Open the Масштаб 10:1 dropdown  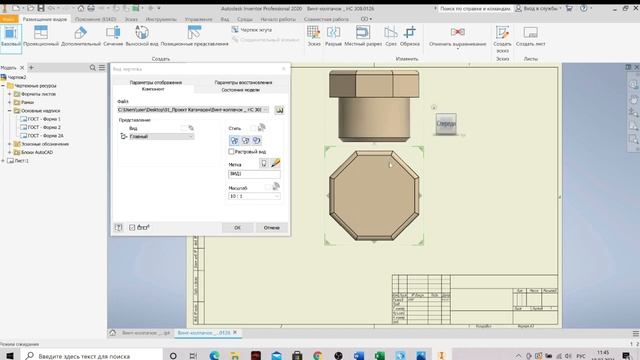[254, 196]
